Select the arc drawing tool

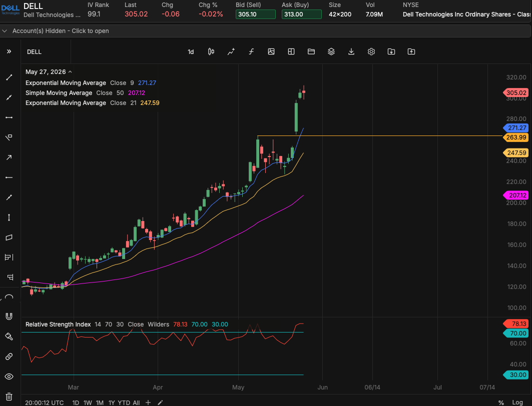9,297
